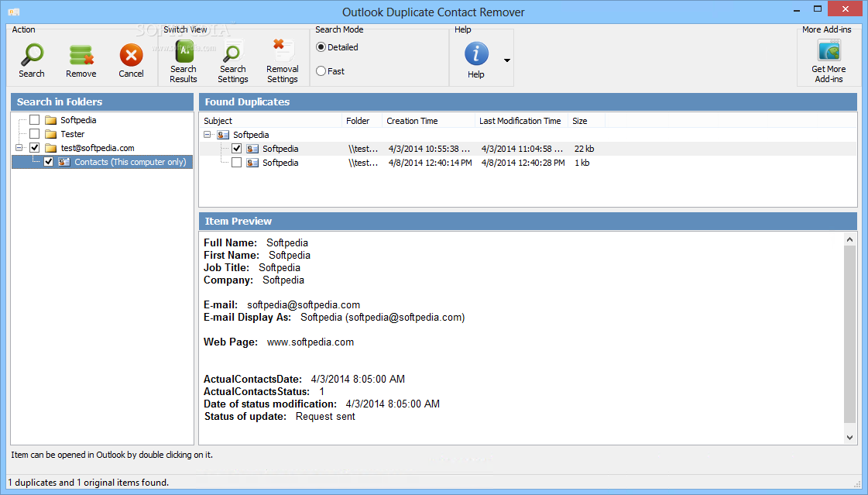868x495 pixels.
Task: Click the Item Preview scrollbar thumb
Action: pos(849,334)
